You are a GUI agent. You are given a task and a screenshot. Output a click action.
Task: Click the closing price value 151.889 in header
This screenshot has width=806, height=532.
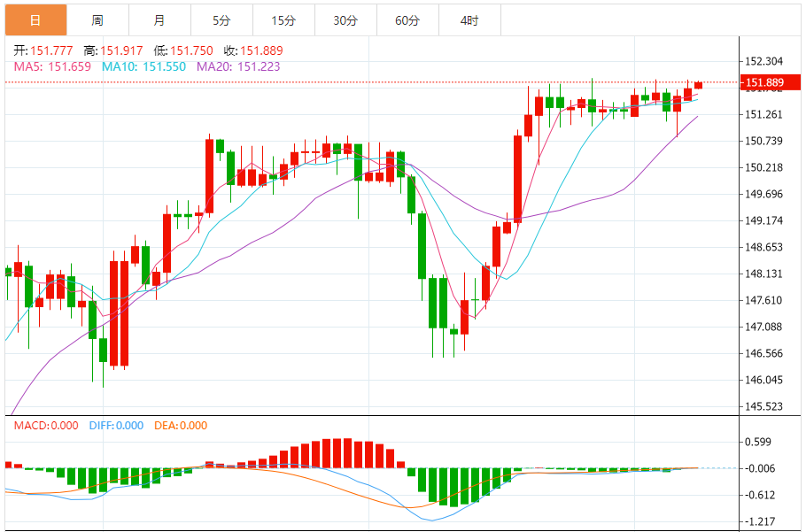[x=261, y=50]
